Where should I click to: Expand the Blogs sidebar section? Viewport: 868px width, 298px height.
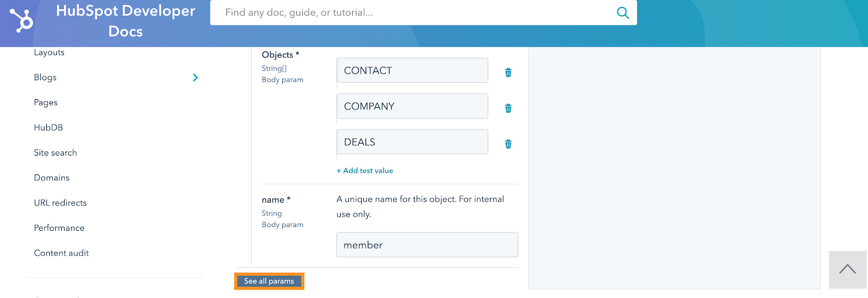click(195, 77)
